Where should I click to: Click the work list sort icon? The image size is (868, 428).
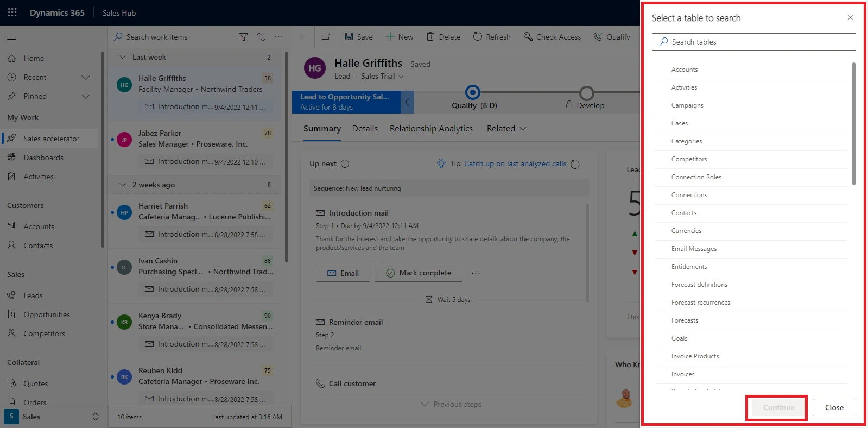(261, 37)
